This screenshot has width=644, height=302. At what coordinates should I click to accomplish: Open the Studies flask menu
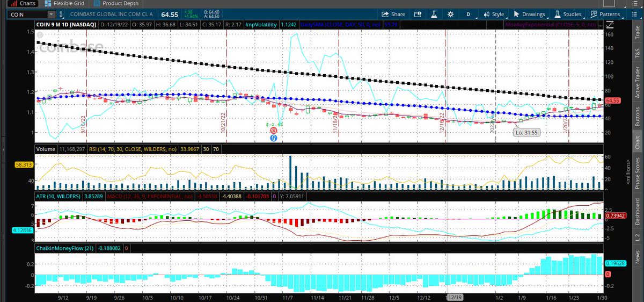point(568,14)
